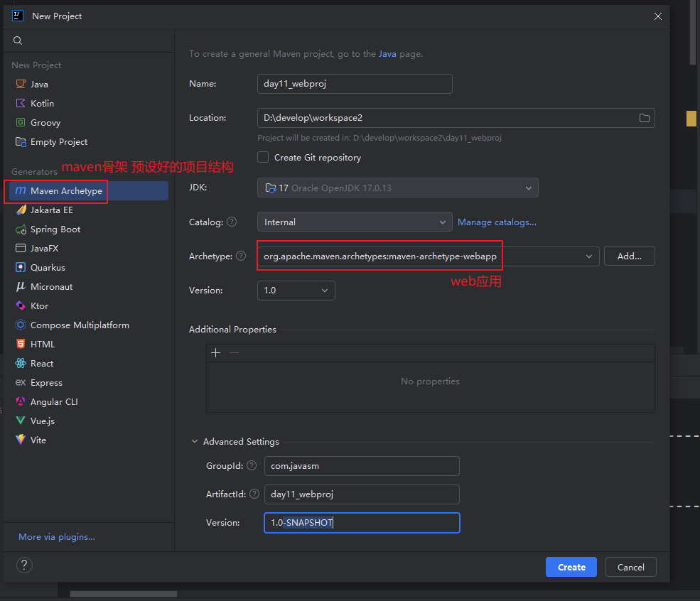This screenshot has width=700, height=601.
Task: Click the Cancel button
Action: (630, 567)
